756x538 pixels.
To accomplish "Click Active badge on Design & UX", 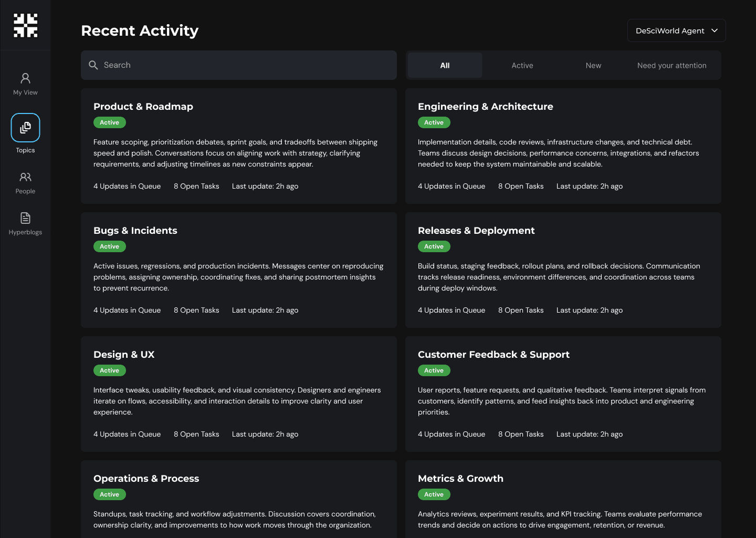I will point(110,370).
